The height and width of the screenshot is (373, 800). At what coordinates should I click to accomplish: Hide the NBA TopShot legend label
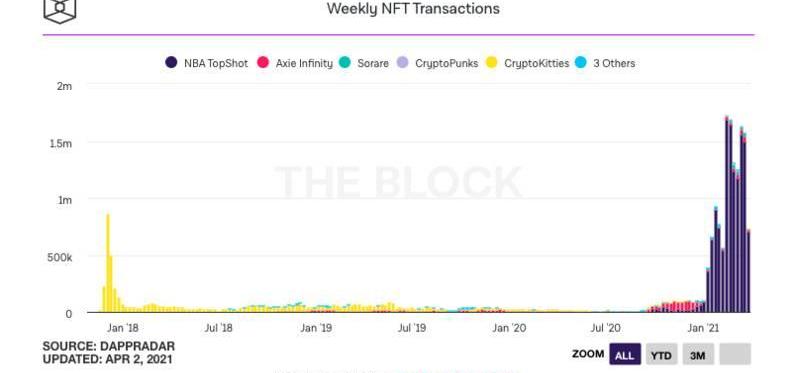point(216,64)
